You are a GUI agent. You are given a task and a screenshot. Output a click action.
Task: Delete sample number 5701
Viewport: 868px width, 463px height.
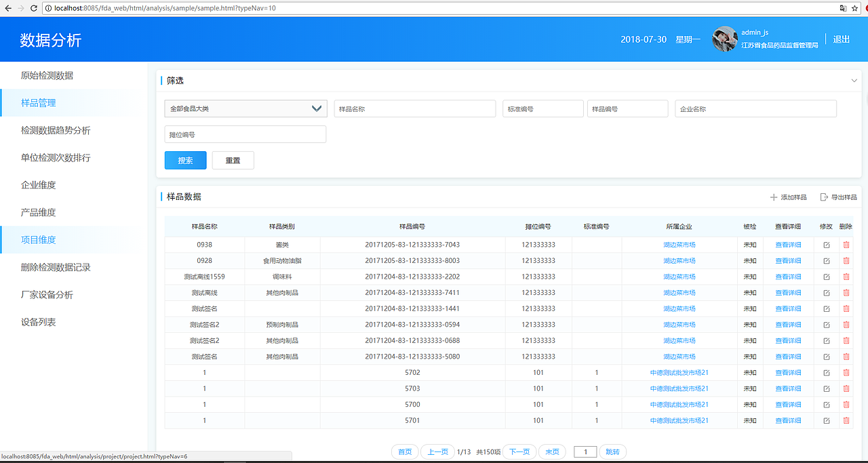(x=846, y=420)
